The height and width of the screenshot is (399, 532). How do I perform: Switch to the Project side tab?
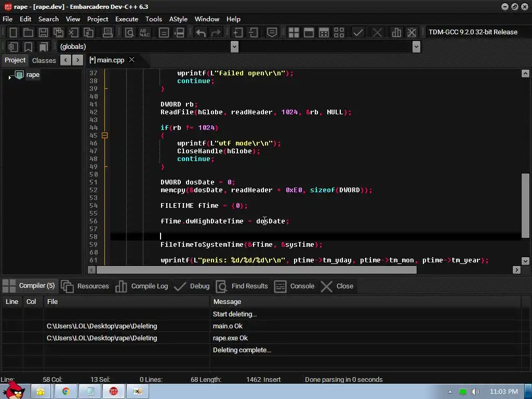click(x=15, y=60)
